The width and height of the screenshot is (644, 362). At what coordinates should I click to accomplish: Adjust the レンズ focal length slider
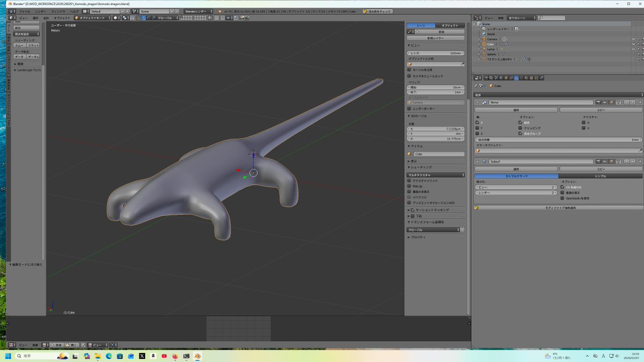click(436, 53)
